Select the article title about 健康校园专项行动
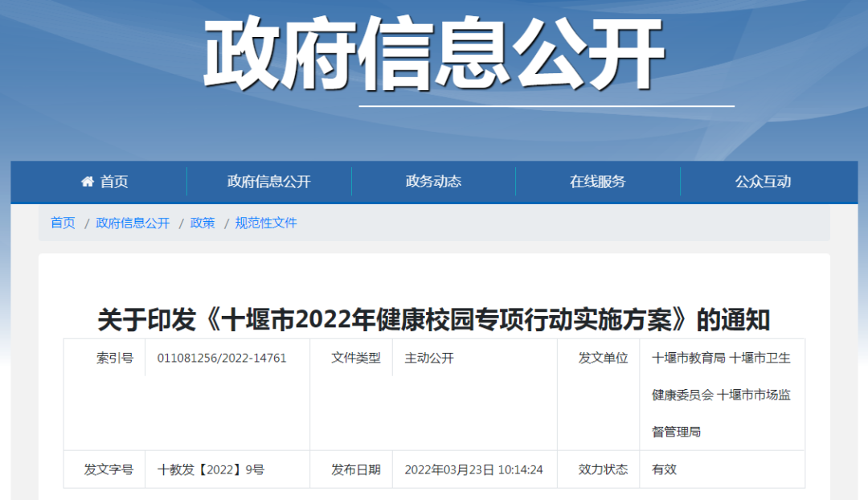 434,319
